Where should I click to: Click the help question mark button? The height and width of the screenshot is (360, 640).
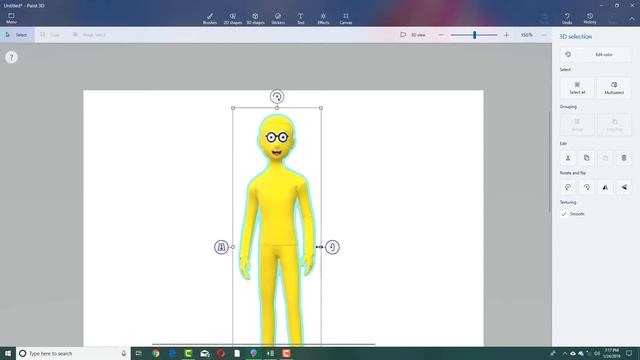11,57
